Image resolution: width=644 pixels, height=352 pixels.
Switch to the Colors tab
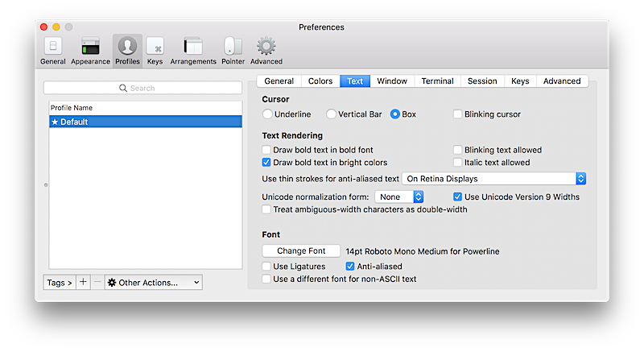click(x=320, y=81)
